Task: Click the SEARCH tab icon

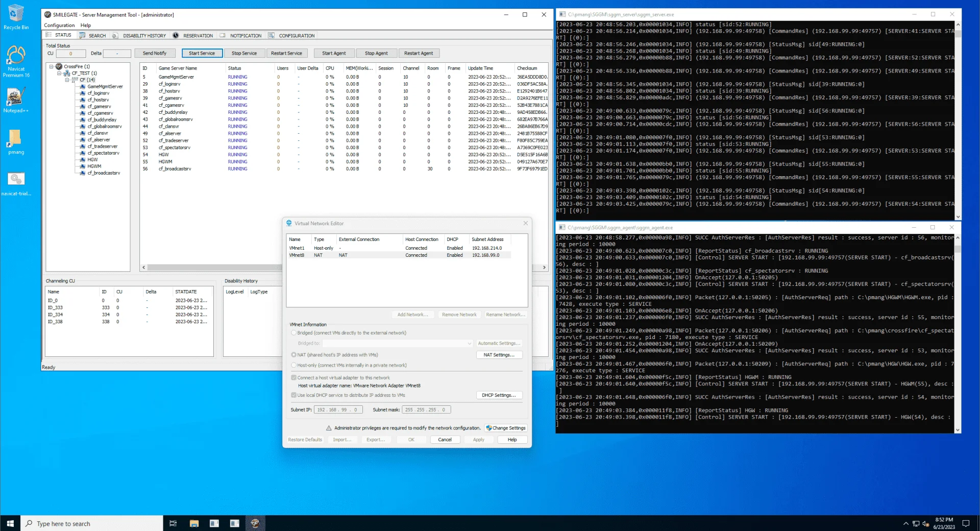Action: tap(82, 35)
